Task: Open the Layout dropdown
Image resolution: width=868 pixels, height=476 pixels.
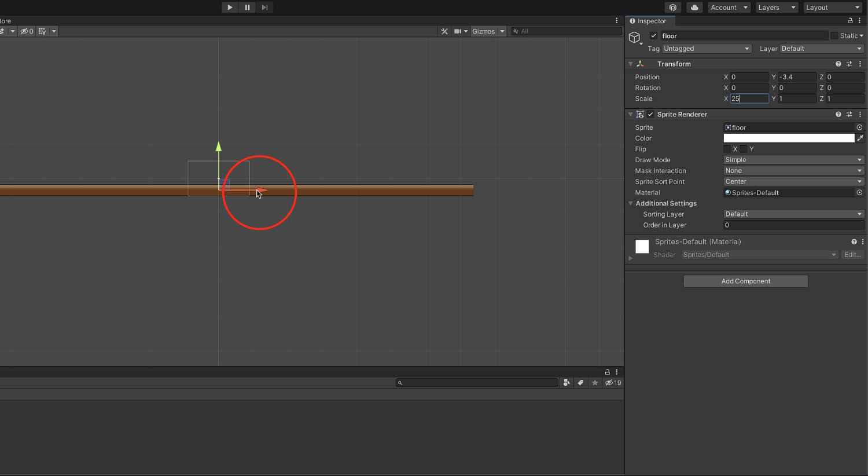Action: (x=833, y=8)
